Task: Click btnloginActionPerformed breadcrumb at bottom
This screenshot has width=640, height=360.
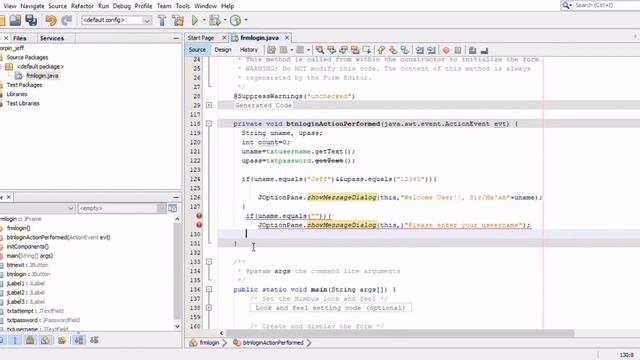Action: (273, 342)
